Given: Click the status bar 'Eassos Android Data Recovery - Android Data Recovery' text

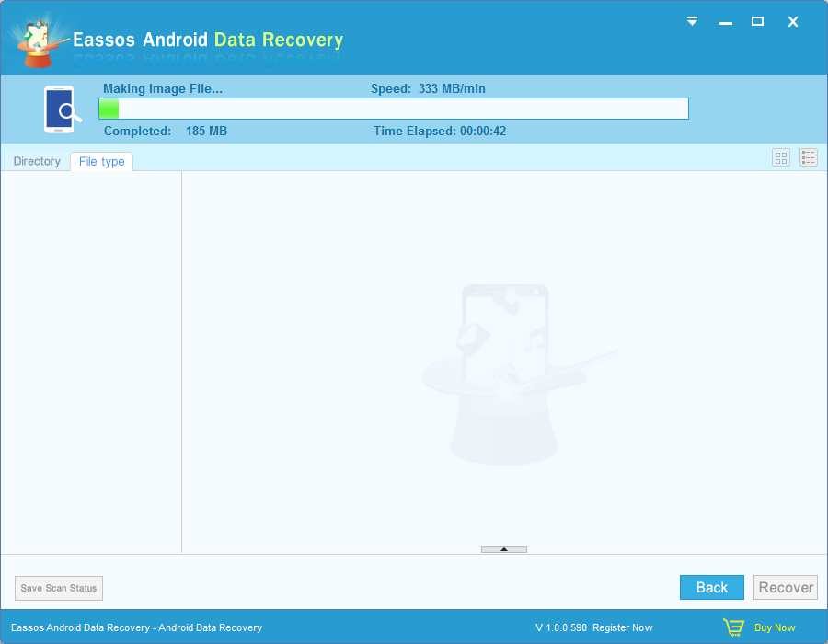Looking at the screenshot, I should pyautogui.click(x=136, y=627).
